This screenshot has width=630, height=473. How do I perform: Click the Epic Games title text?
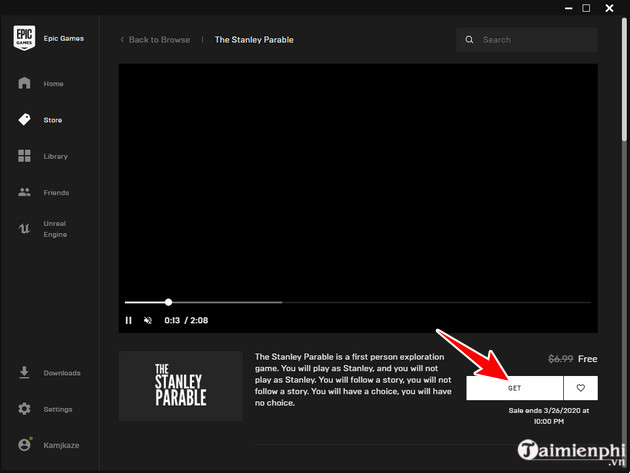(x=64, y=38)
